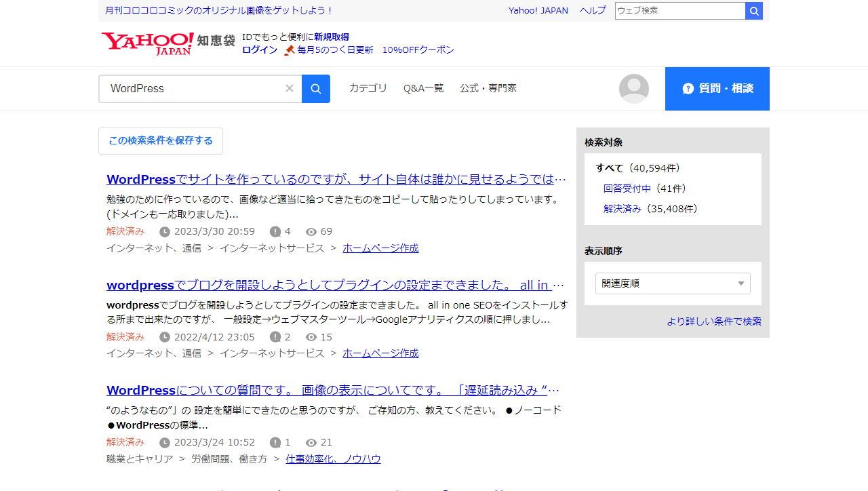Click answer count icon next to 4
The height and width of the screenshot is (491, 868).
coord(275,232)
